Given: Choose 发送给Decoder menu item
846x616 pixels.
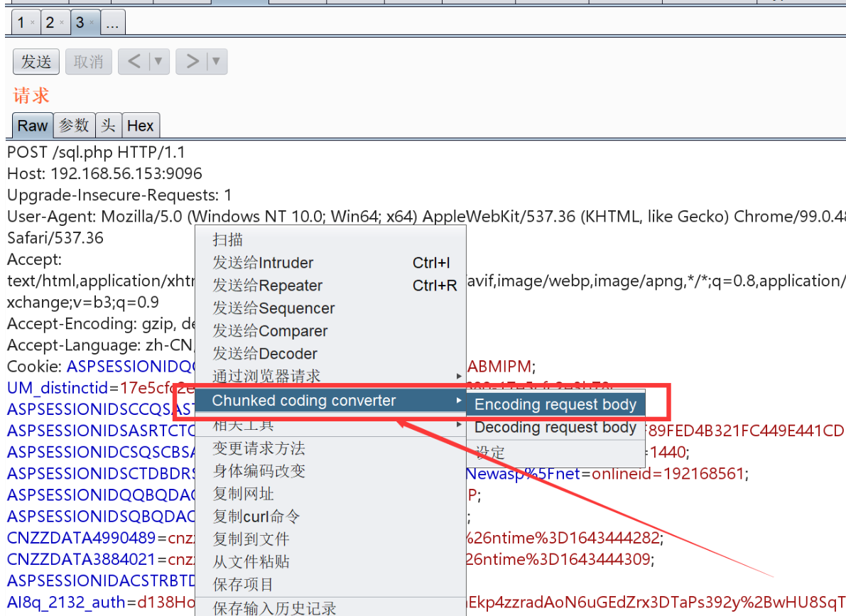Looking at the screenshot, I should [330, 353].
